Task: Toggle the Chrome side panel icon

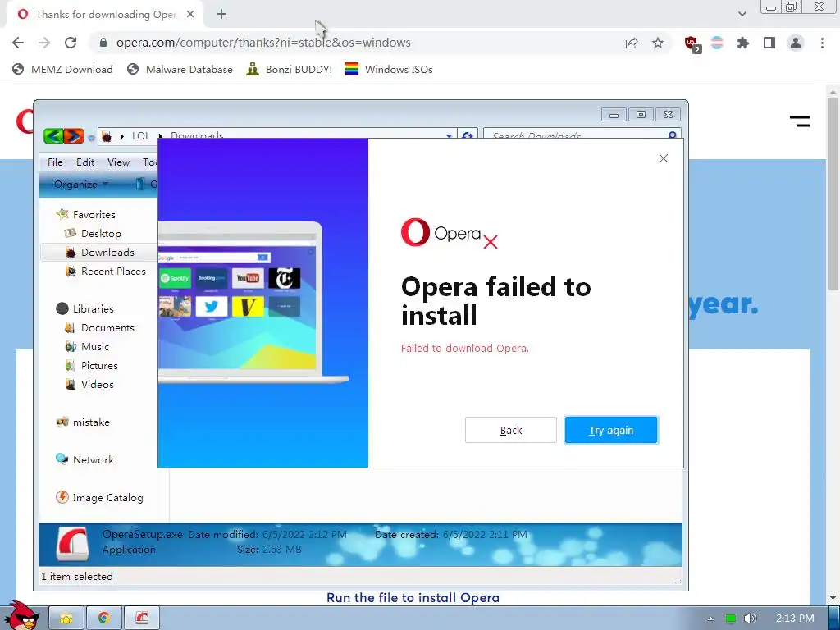Action: [x=769, y=43]
